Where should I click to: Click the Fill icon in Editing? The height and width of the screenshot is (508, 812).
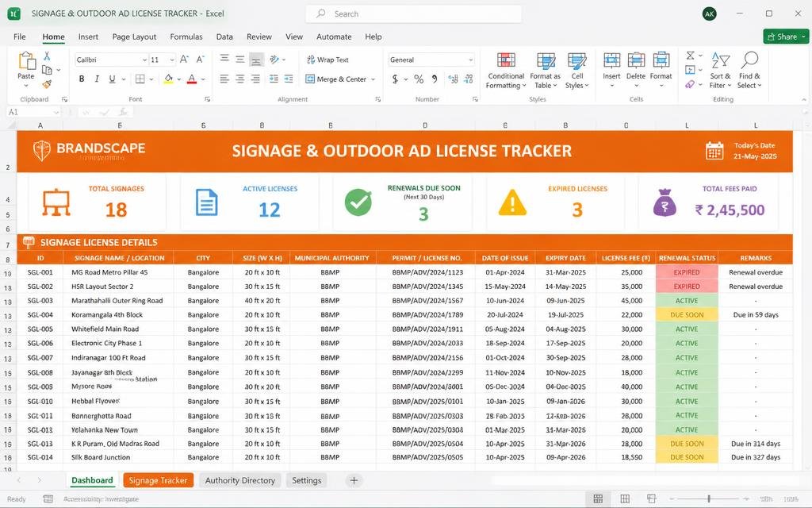pyautogui.click(x=691, y=70)
